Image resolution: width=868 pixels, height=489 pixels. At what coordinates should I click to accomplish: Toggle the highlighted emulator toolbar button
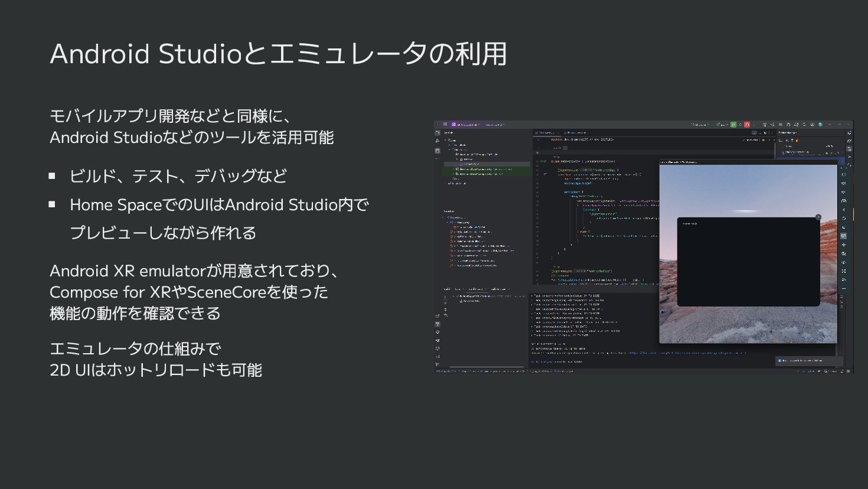(844, 236)
